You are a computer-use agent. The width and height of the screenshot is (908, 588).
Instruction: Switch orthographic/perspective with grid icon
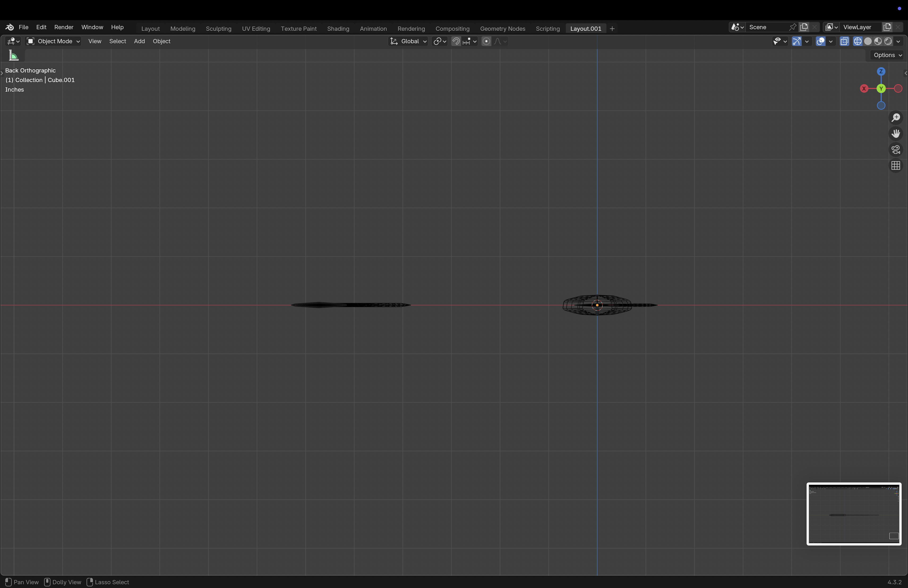click(896, 166)
